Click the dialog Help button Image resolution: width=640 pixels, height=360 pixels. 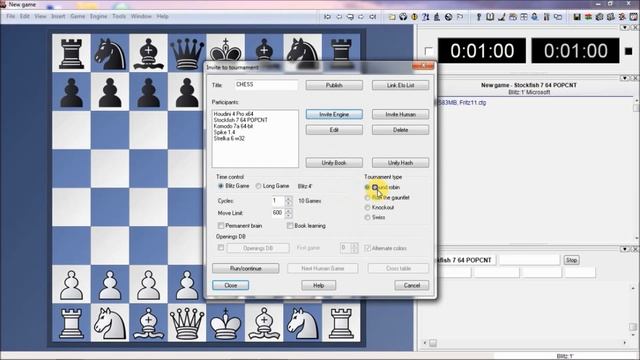[318, 285]
